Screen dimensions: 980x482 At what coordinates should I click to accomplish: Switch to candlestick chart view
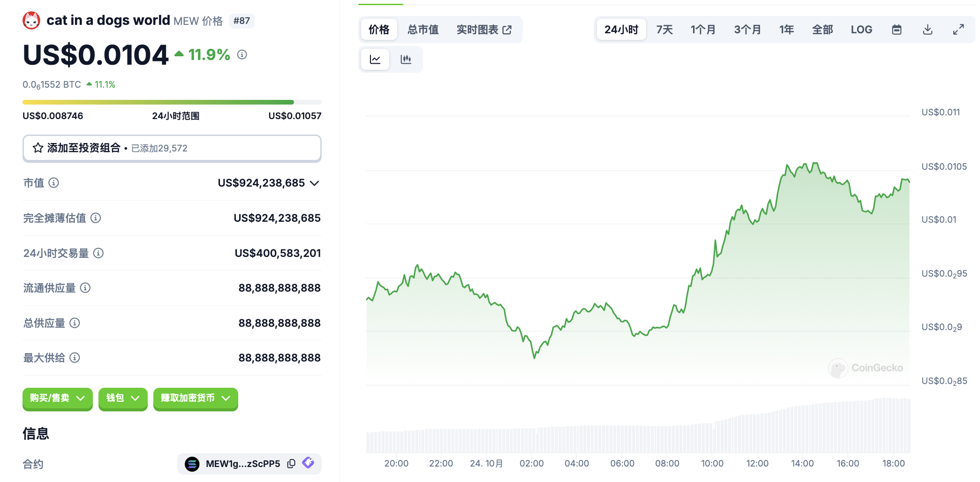point(406,60)
